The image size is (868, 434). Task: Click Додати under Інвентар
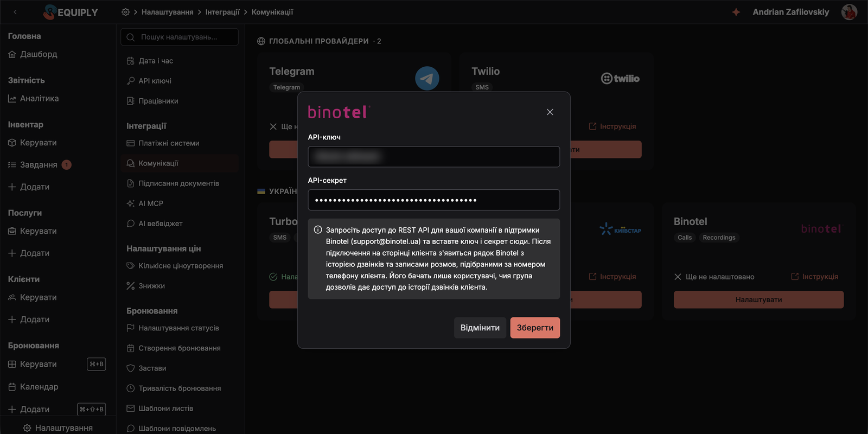29,187
